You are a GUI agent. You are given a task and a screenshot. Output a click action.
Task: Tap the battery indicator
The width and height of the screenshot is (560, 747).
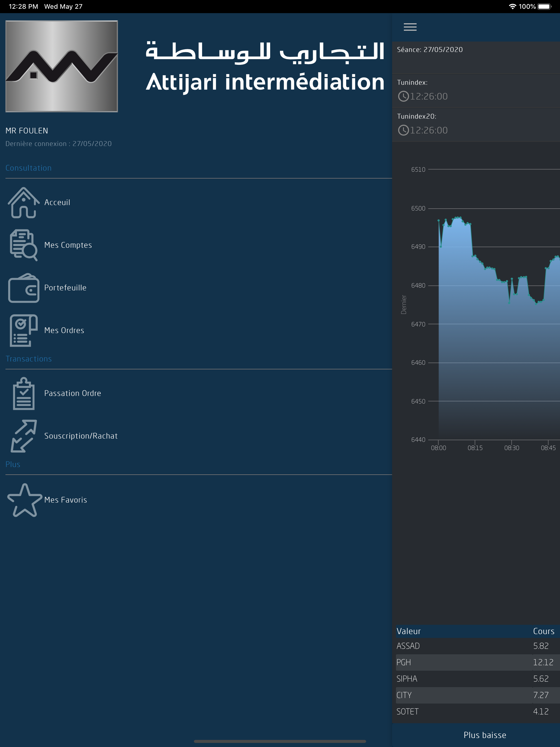(x=544, y=6)
